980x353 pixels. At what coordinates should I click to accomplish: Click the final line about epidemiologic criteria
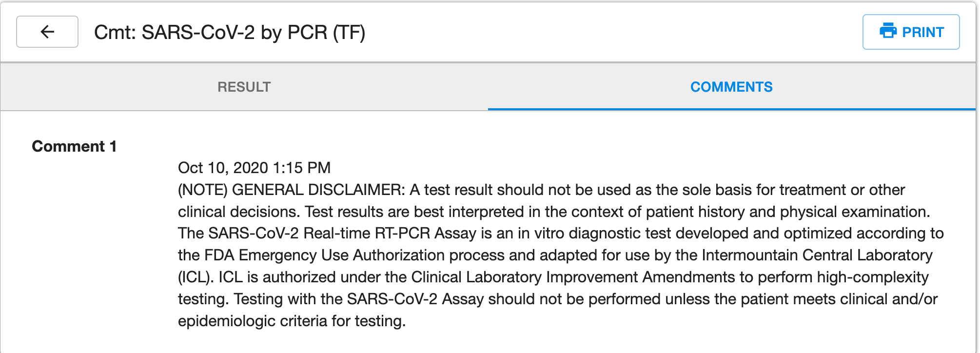292,321
